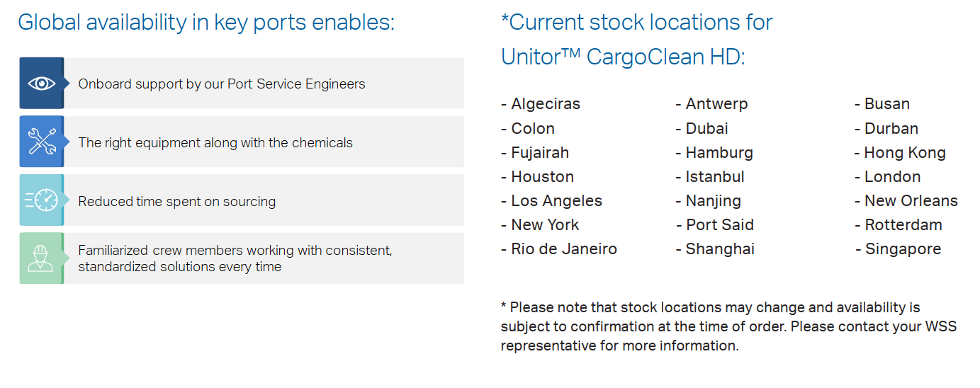The width and height of the screenshot is (980, 388).
Task: Click the 'Global availability in key ports' heading
Action: pos(206,23)
